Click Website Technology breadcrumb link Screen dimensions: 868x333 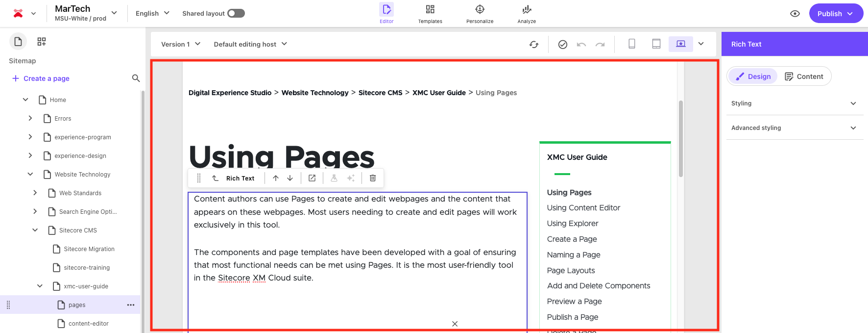pyautogui.click(x=315, y=93)
